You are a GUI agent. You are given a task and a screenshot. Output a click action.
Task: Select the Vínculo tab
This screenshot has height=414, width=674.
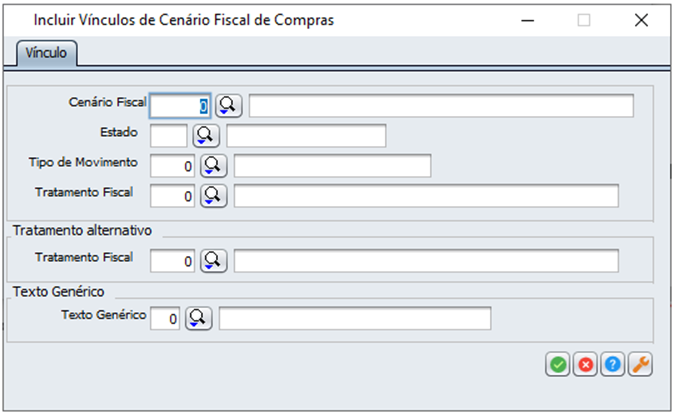pos(45,52)
